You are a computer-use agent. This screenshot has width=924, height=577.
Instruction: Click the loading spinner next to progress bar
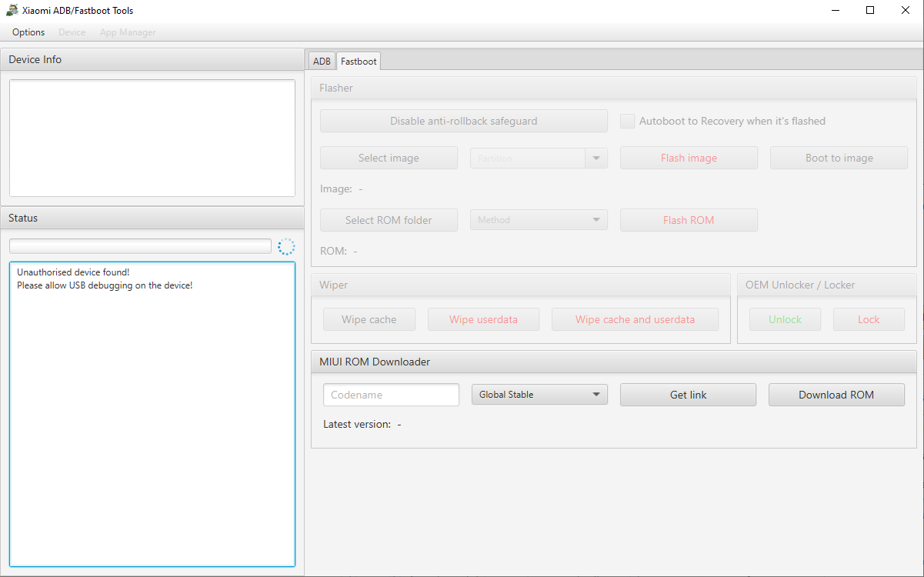pyautogui.click(x=286, y=246)
